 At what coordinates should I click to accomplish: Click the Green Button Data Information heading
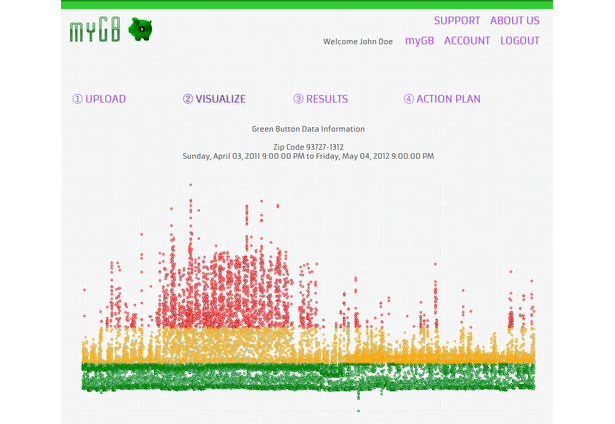308,129
